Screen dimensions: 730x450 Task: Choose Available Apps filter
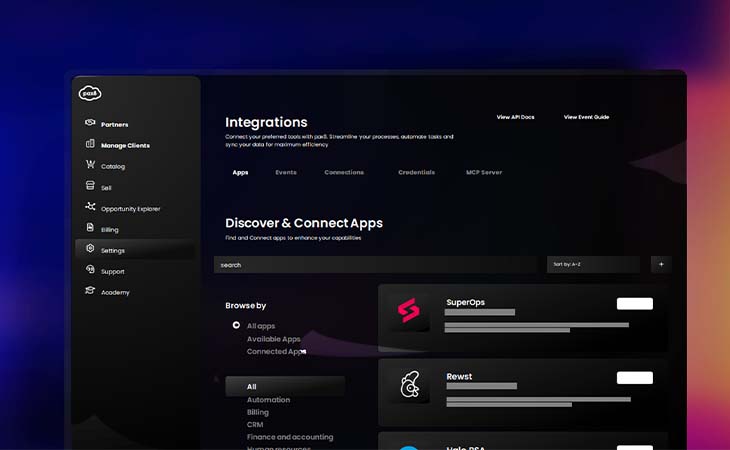click(x=273, y=339)
